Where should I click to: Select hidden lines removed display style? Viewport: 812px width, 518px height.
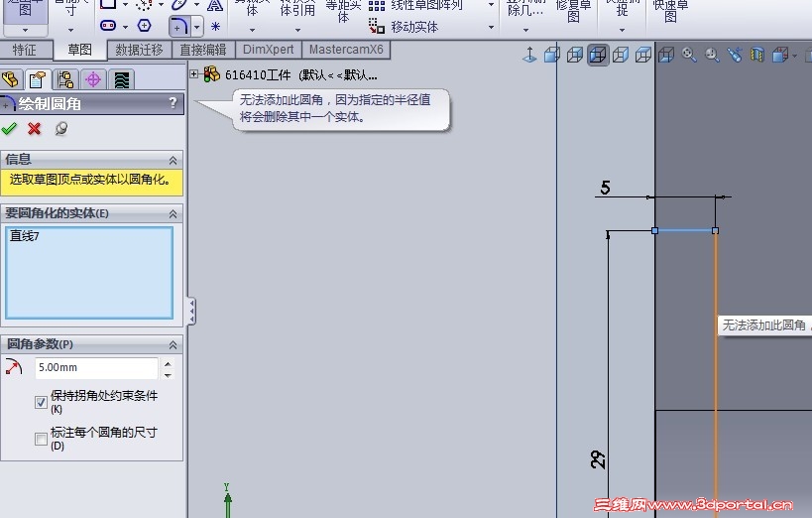pyautogui.click(x=575, y=55)
